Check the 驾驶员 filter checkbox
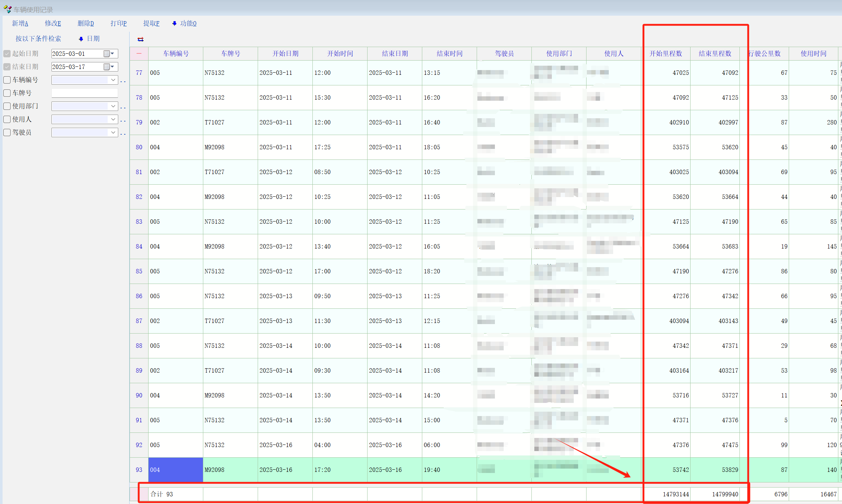 (x=7, y=132)
